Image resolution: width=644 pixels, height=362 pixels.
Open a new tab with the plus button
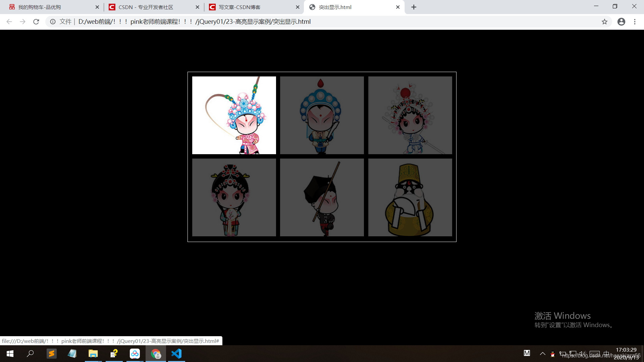pyautogui.click(x=414, y=7)
